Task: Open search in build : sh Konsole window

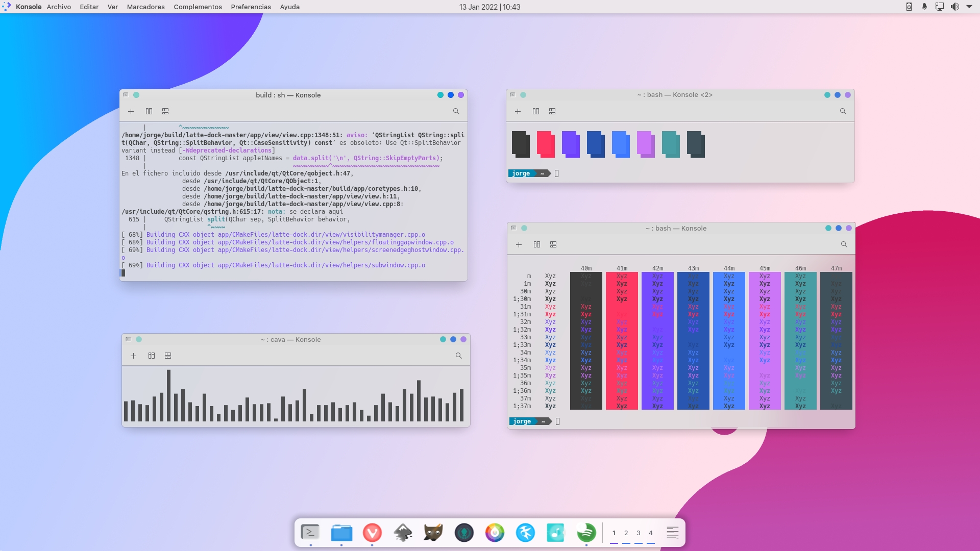Action: tap(456, 111)
